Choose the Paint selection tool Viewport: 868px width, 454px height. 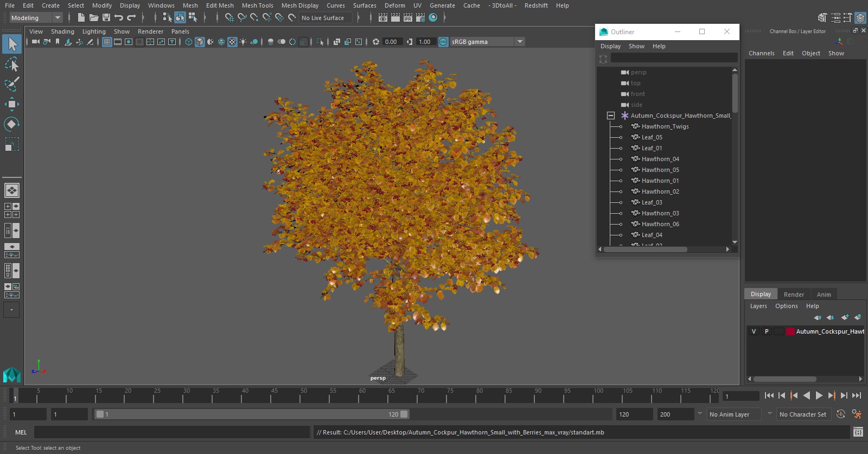pos(12,84)
